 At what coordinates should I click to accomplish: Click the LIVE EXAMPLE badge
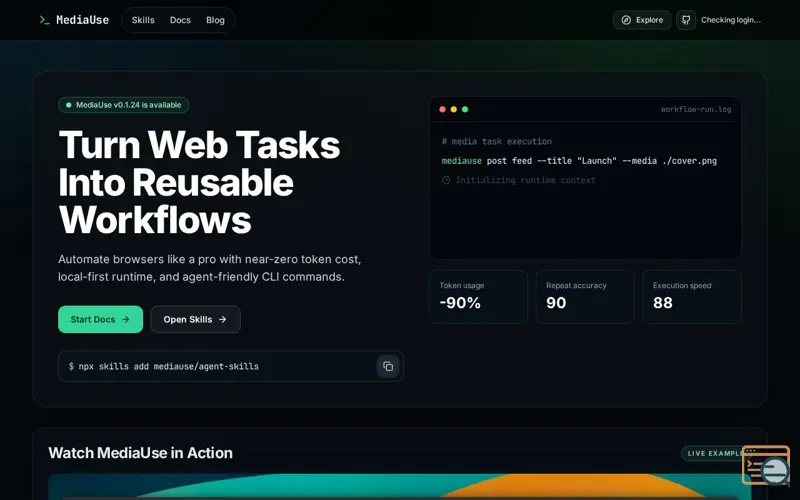[714, 453]
